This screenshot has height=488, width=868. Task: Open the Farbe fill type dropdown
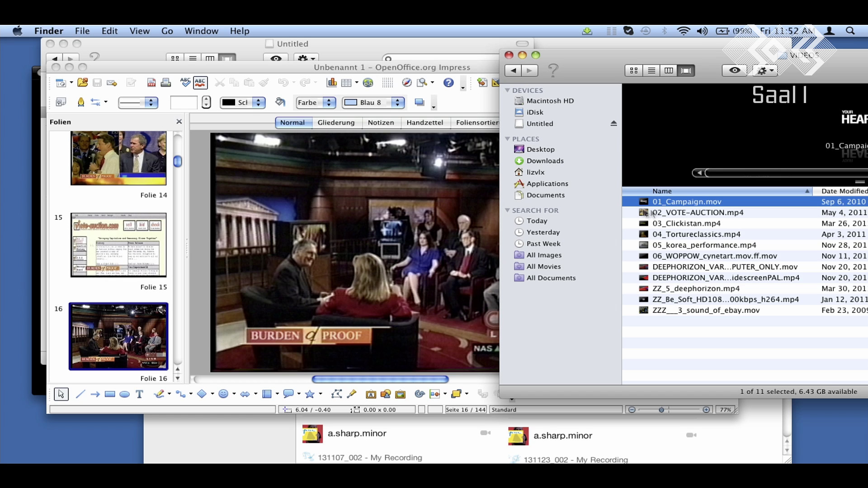pos(316,103)
